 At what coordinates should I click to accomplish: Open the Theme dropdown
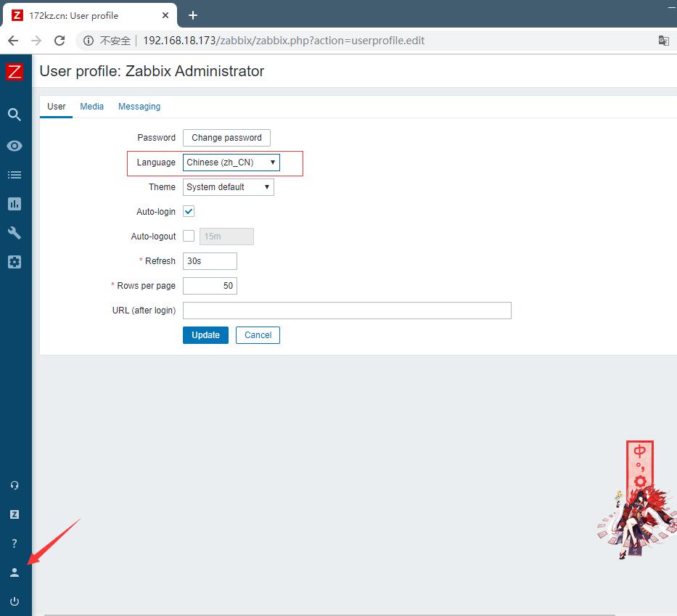click(x=228, y=186)
